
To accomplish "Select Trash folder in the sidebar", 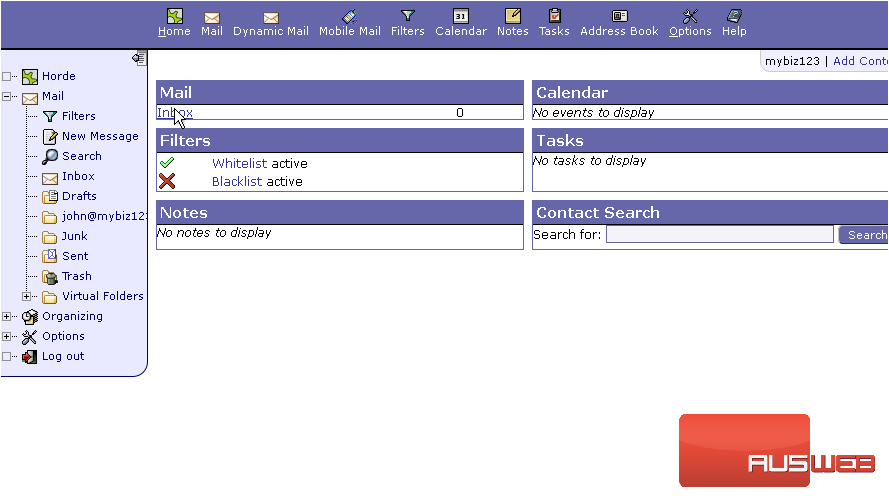I will 76,276.
